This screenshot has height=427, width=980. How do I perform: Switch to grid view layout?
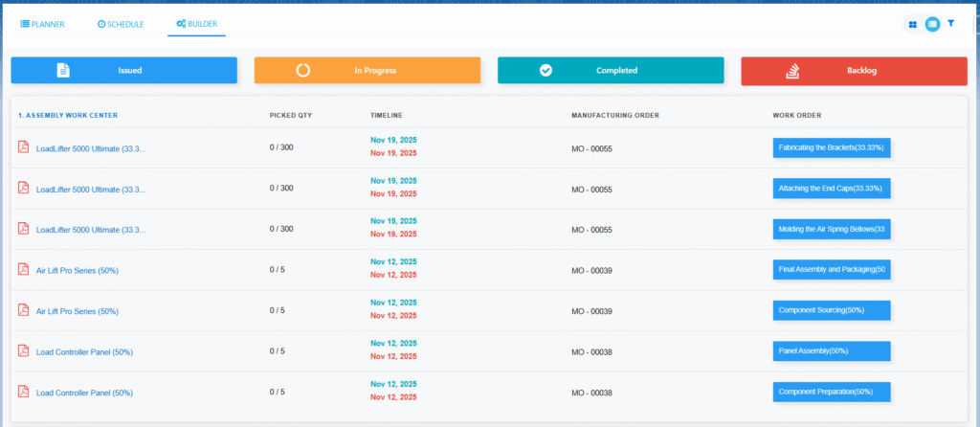click(x=912, y=24)
